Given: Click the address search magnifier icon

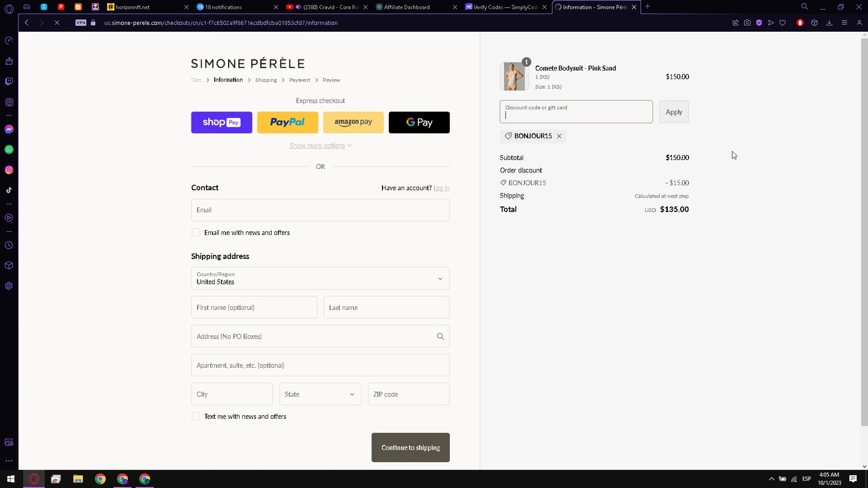Looking at the screenshot, I should (440, 337).
